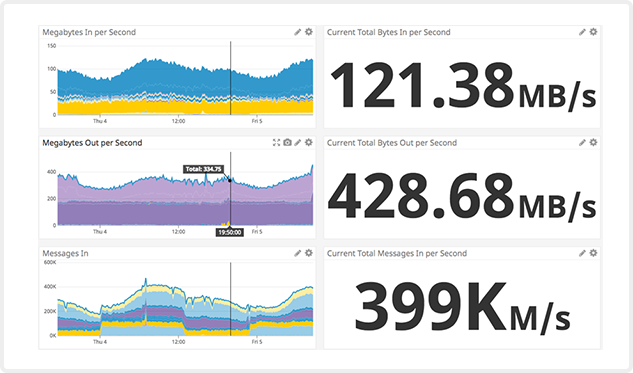Take snapshot of Megabytes Out per Second graph

point(287,142)
